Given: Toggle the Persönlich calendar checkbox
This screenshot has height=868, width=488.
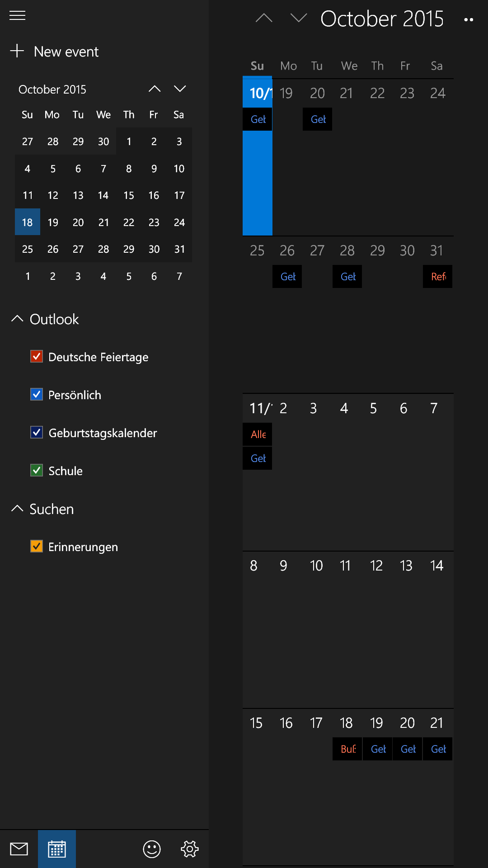Looking at the screenshot, I should click(x=37, y=395).
